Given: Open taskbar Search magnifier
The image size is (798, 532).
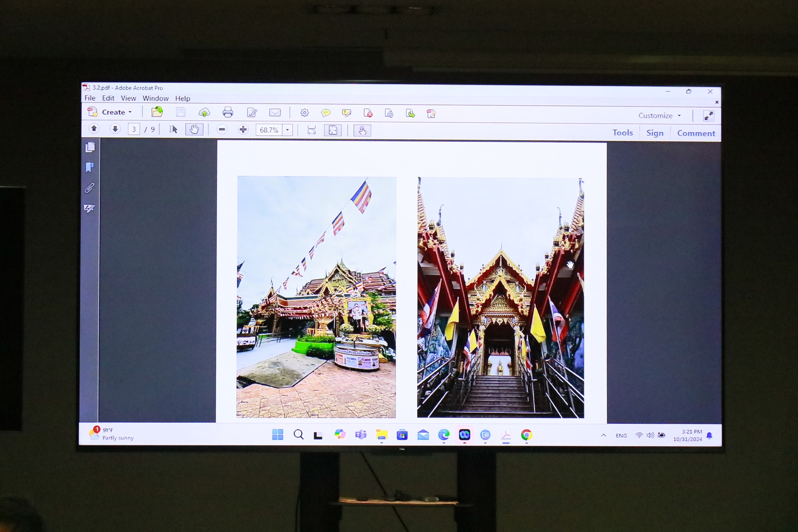Looking at the screenshot, I should (298, 434).
